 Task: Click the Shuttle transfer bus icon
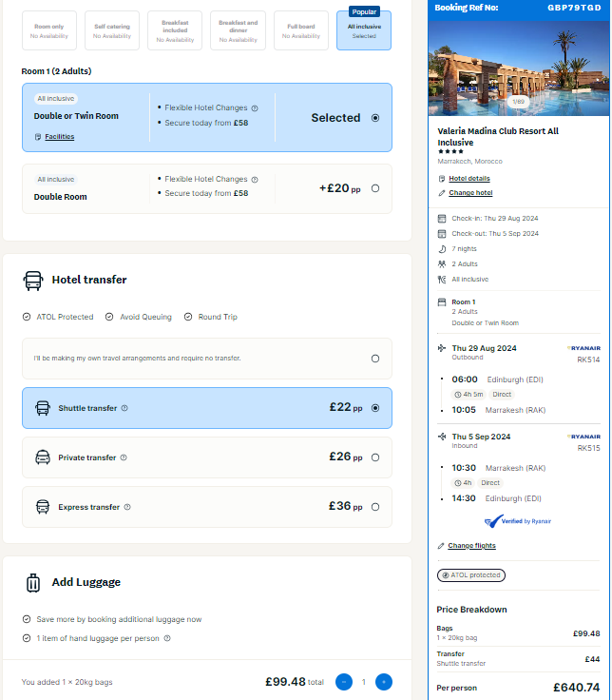(43, 408)
